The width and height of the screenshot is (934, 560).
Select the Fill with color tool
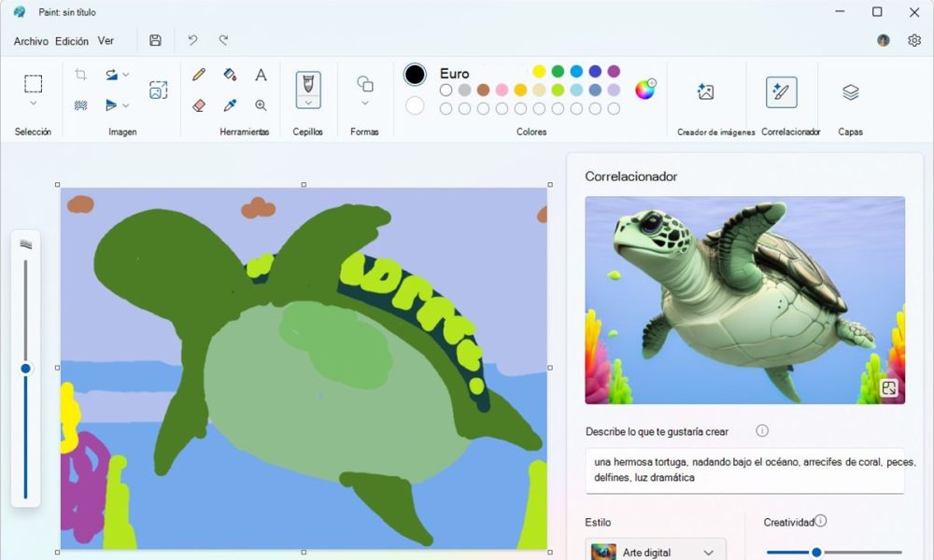tap(230, 75)
